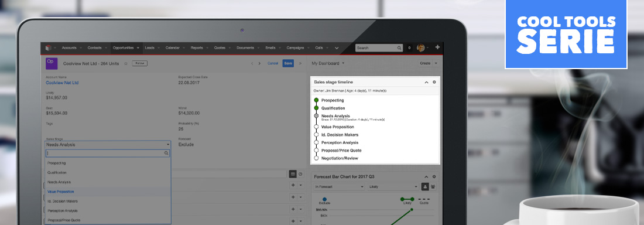
Task: Click the dashboard Create button
Action: [x=424, y=63]
